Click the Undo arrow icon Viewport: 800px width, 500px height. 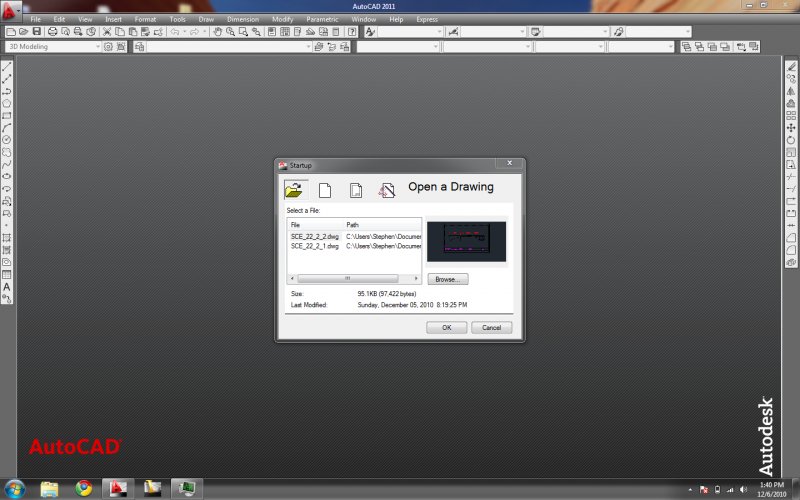[x=175, y=32]
